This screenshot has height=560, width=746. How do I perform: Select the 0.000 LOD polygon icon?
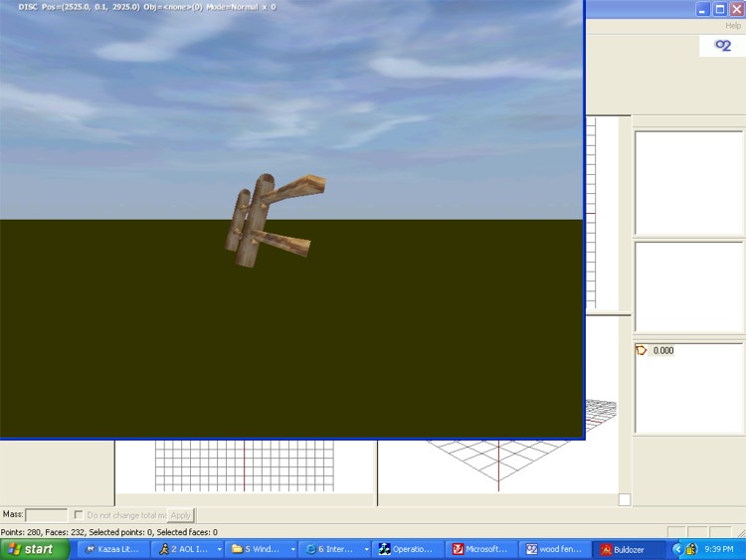[x=642, y=350]
